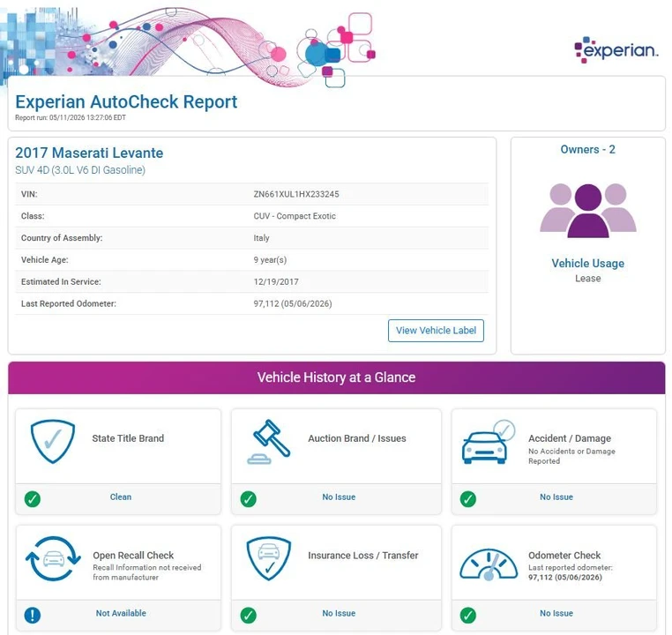Screen dimensions: 672x635
Task: Click the 12/19/2017 in service date
Action: [x=276, y=282]
